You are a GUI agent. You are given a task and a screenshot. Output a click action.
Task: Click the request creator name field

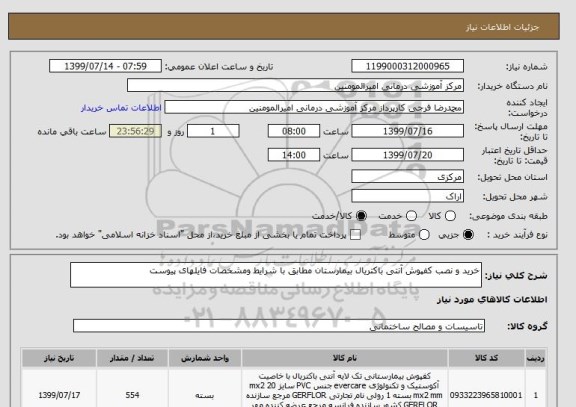pos(314,107)
